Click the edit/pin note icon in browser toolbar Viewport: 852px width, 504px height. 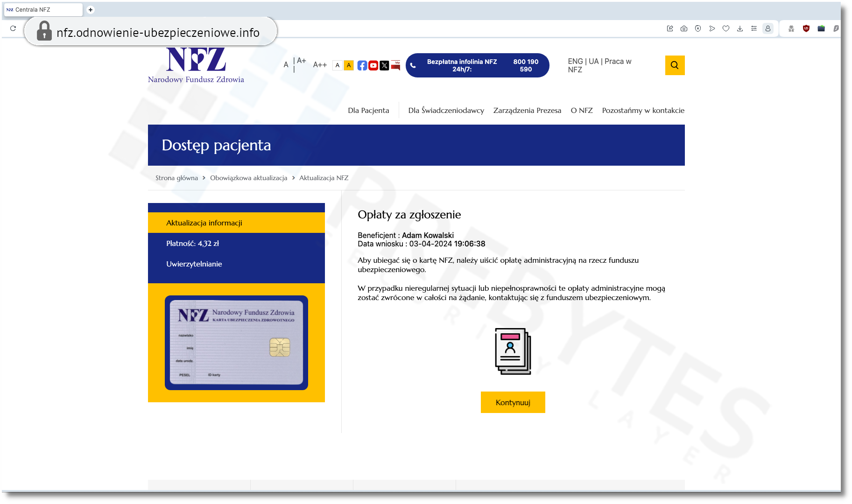click(670, 28)
